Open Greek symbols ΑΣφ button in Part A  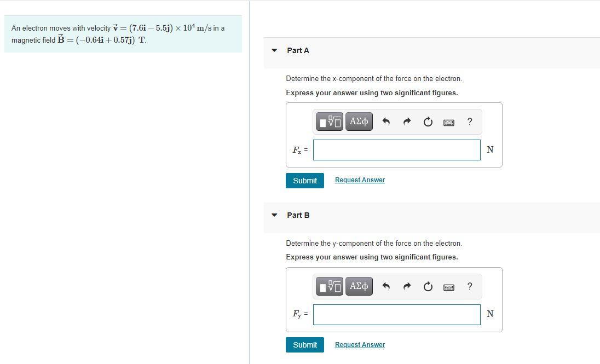(x=359, y=122)
